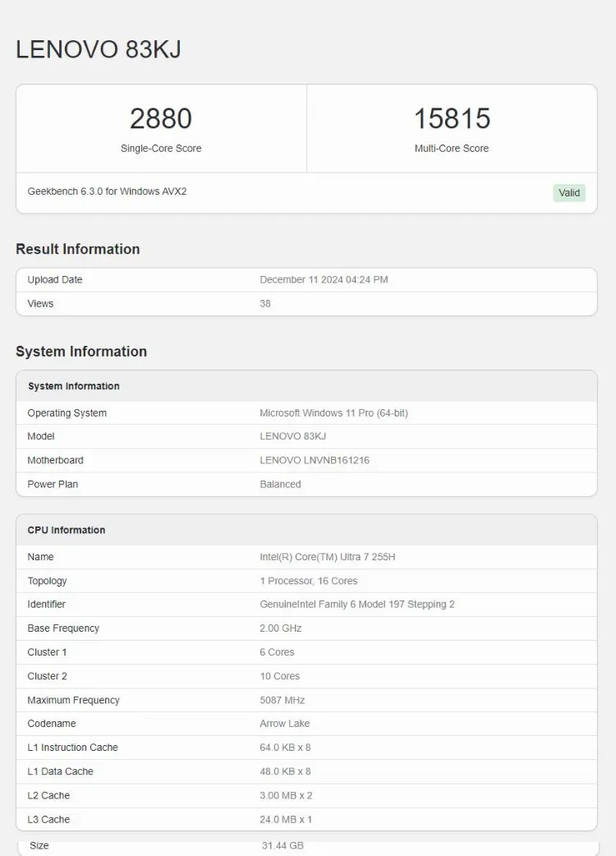
Task: Click the Upload Date value December 11 2024
Action: click(324, 279)
